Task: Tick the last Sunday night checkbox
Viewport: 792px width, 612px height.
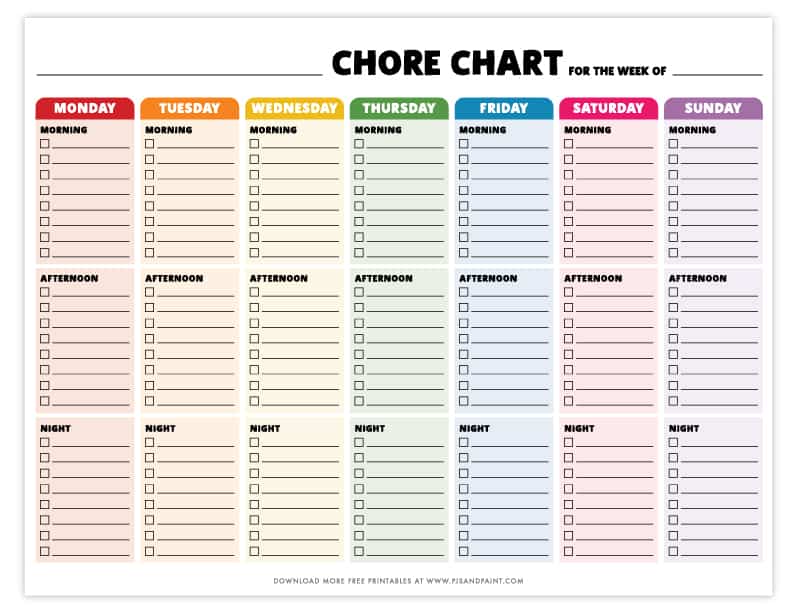Action: tap(673, 551)
